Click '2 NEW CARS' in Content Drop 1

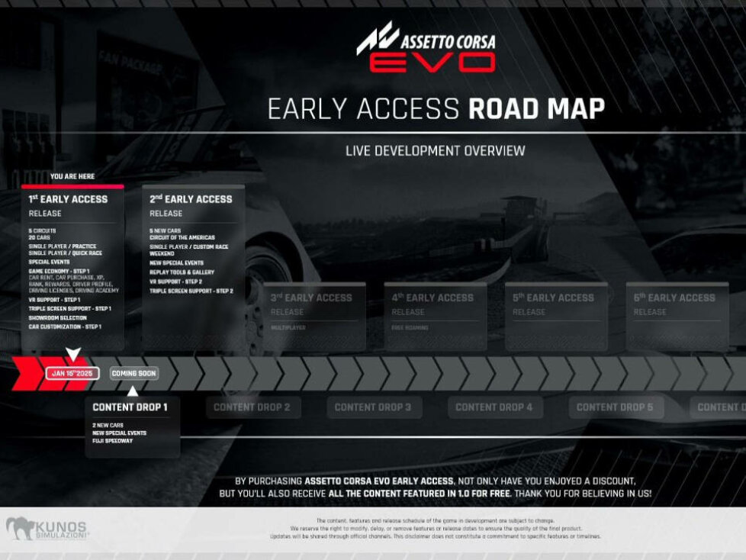[108, 426]
